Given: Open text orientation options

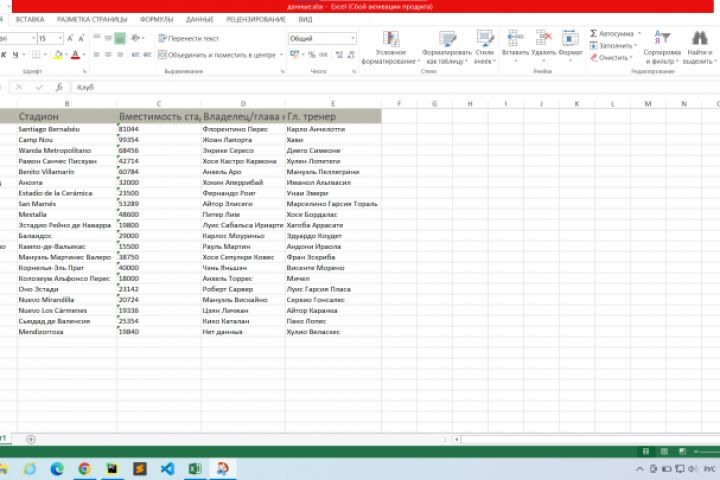Looking at the screenshot, I should pos(136,38).
